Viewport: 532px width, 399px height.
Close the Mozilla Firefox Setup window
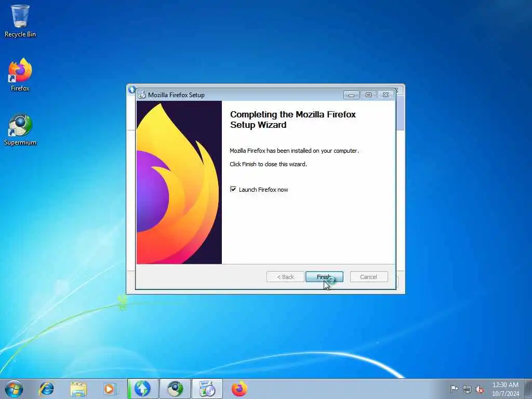tap(386, 95)
